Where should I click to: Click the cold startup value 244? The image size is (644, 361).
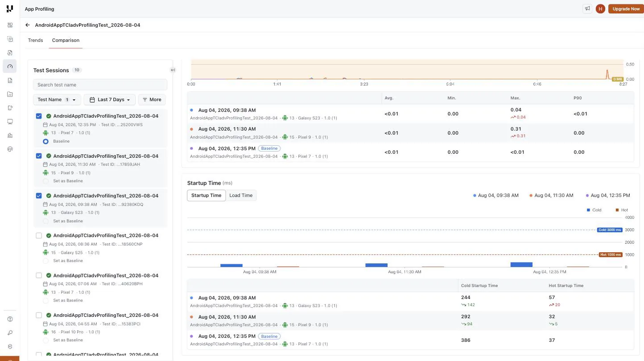(466, 297)
